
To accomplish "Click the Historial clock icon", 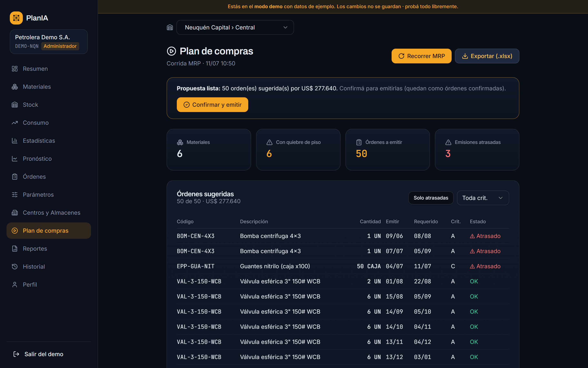I will [x=14, y=267].
